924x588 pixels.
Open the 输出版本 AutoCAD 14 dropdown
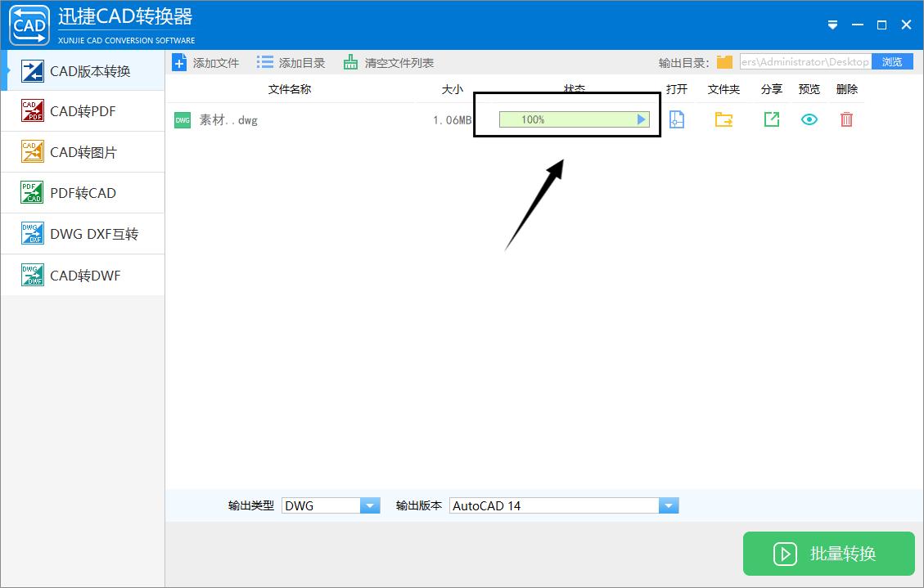pos(669,505)
